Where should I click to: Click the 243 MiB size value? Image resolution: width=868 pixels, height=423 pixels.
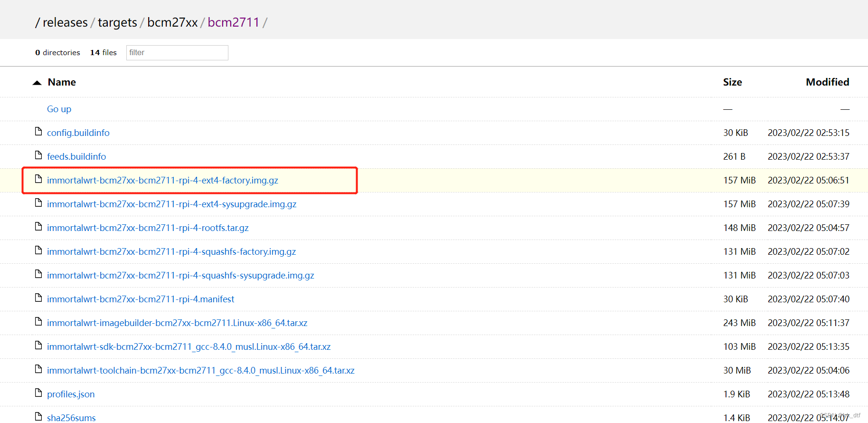point(739,323)
